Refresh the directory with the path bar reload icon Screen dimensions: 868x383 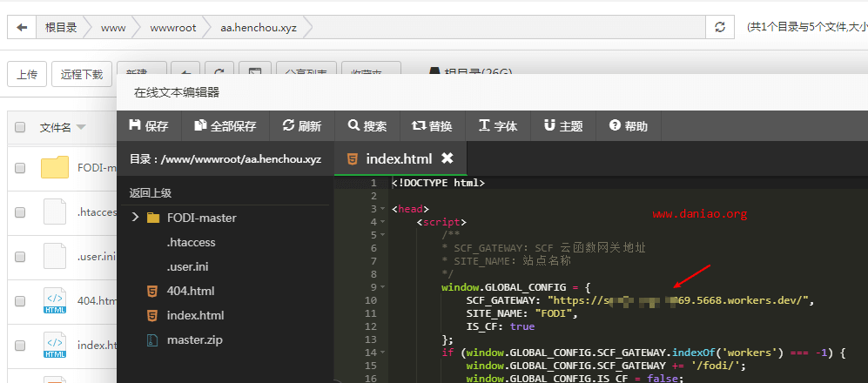tap(720, 27)
